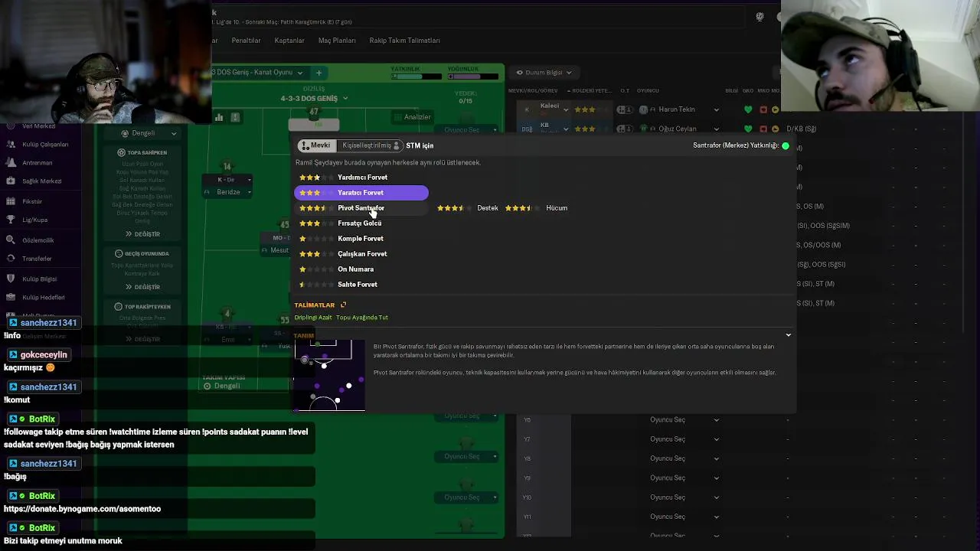
Task: Expand Oğuz Ceylan player dropdown
Action: [x=716, y=129]
